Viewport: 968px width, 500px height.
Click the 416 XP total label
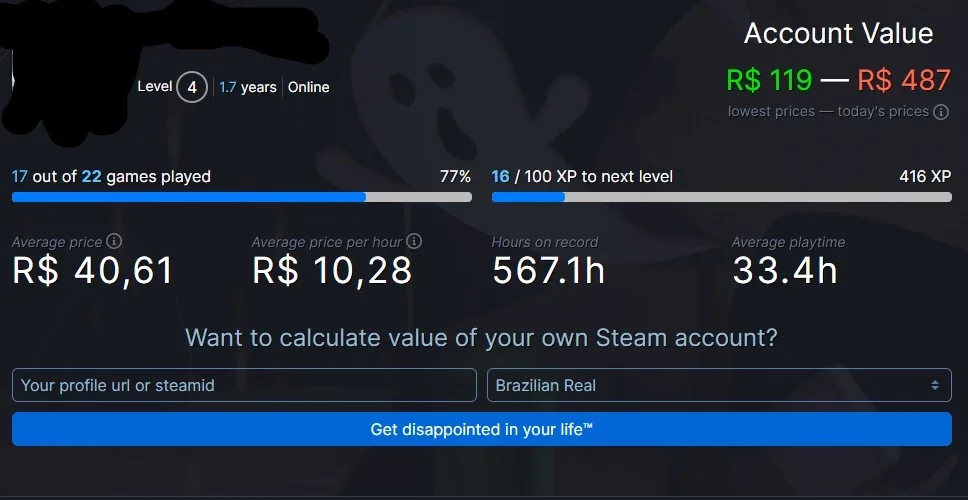point(925,177)
